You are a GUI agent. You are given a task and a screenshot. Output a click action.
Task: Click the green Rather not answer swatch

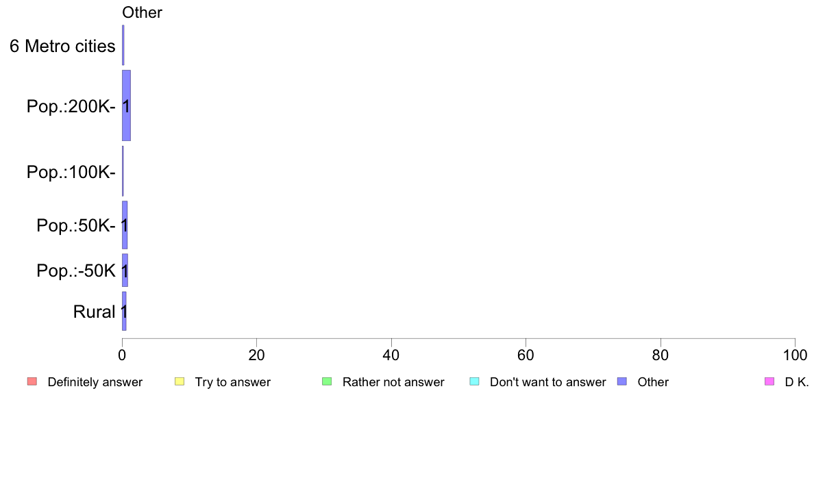(327, 381)
